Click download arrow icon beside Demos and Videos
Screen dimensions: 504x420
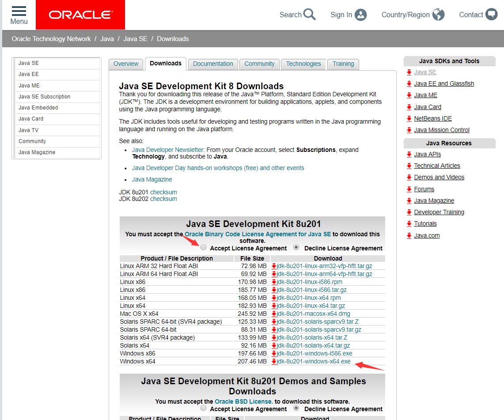[x=409, y=178]
